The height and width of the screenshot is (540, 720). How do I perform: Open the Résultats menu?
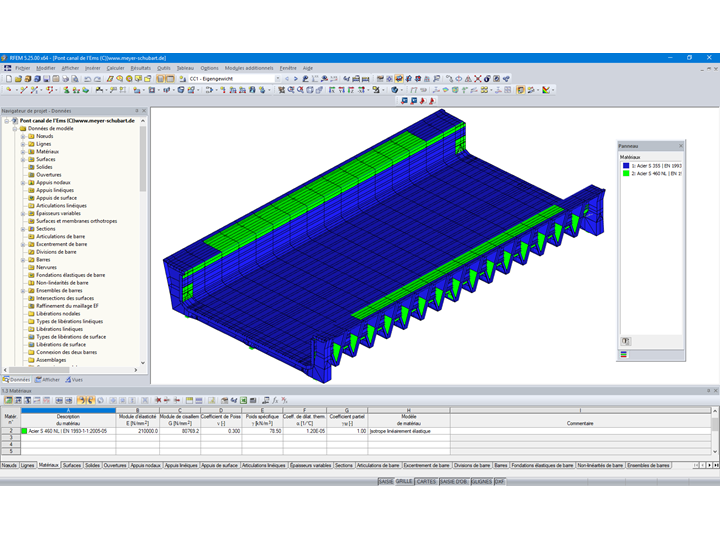[141, 68]
